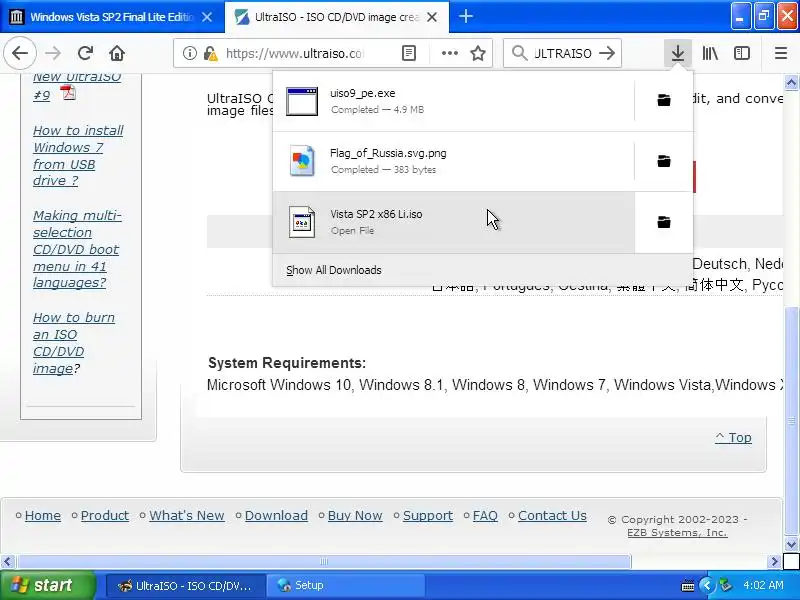
Task: Close the Windows Vista SP2 Final Lite tab
Action: tap(207, 17)
